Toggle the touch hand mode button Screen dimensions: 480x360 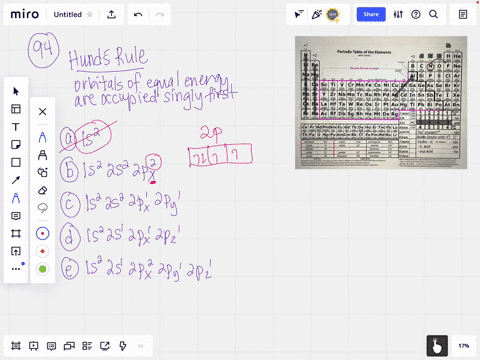point(437,346)
